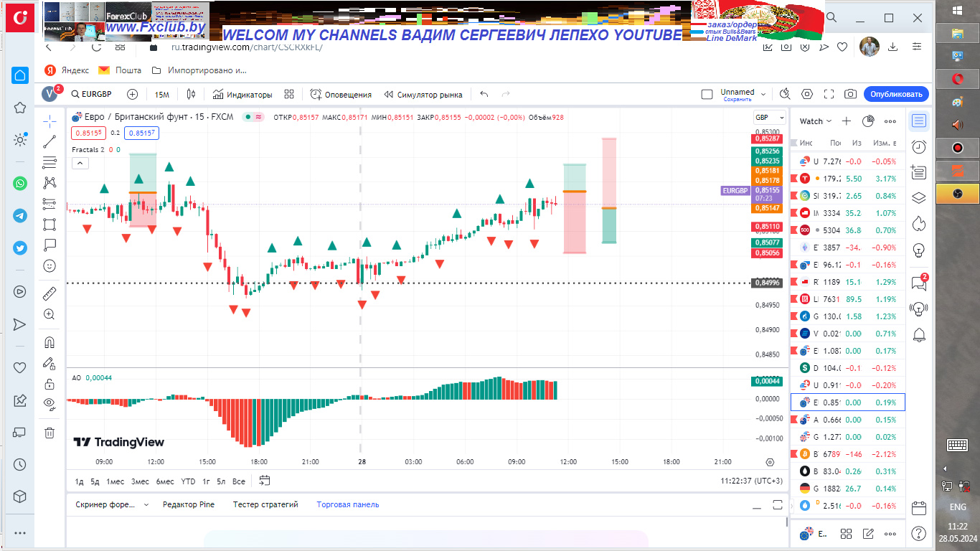Viewport: 980px width, 551px height.
Task: Select the ruler measure tool
Action: point(50,293)
